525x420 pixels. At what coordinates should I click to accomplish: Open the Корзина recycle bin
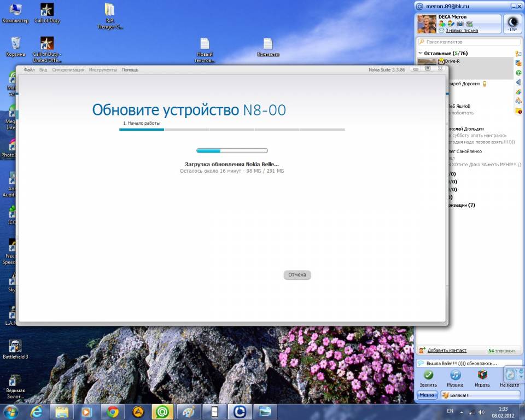(15, 47)
